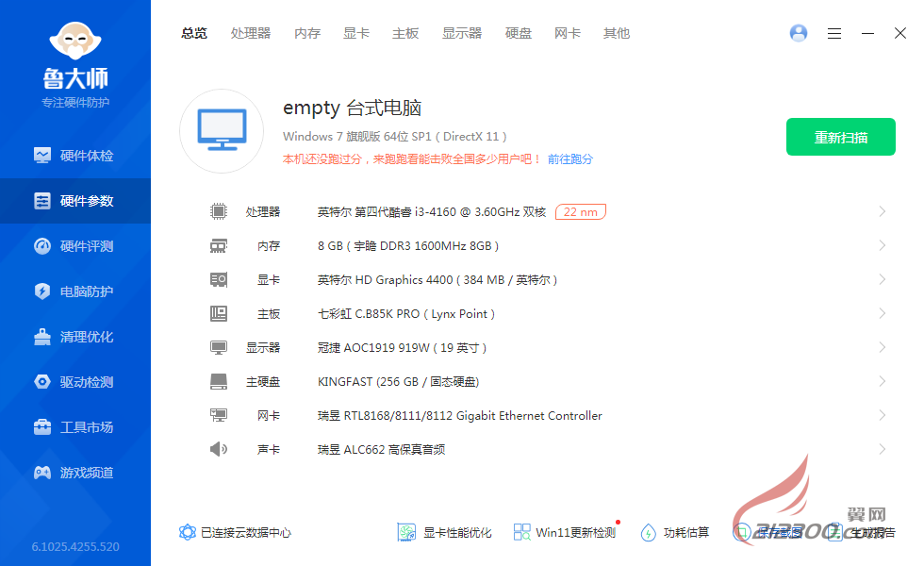This screenshot has height=566, width=924.
Task: Click the 电脑防护 shield icon
Action: point(42,291)
